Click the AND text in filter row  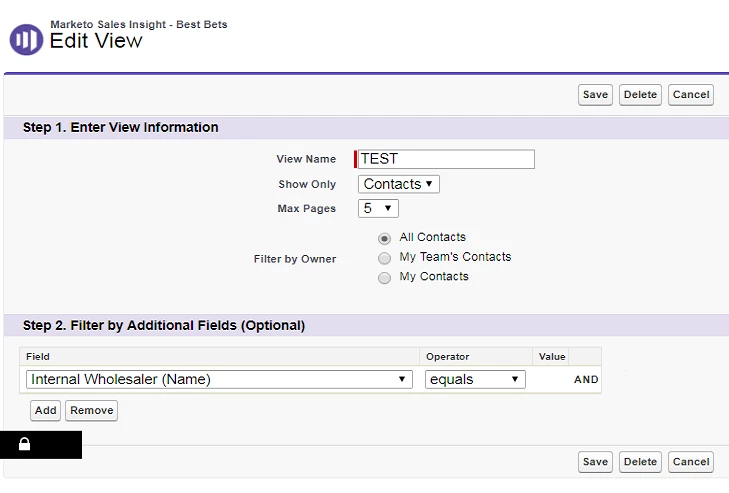tap(586, 380)
